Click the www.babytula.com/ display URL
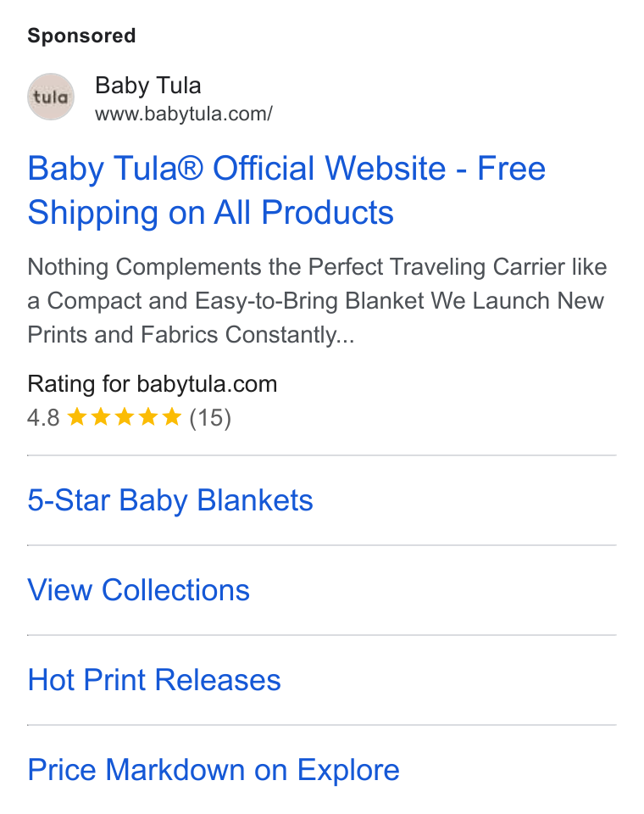This screenshot has width=644, height=814. (184, 114)
